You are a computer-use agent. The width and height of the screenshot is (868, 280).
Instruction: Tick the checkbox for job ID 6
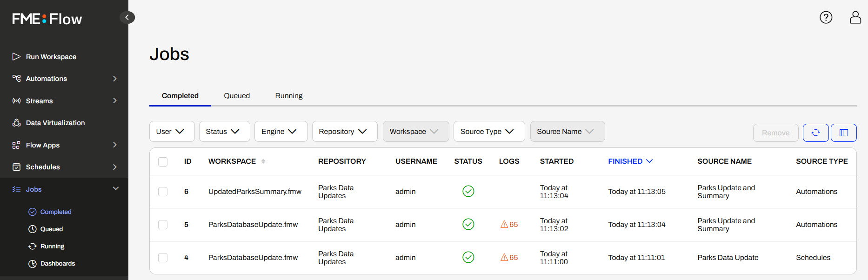[x=163, y=192]
